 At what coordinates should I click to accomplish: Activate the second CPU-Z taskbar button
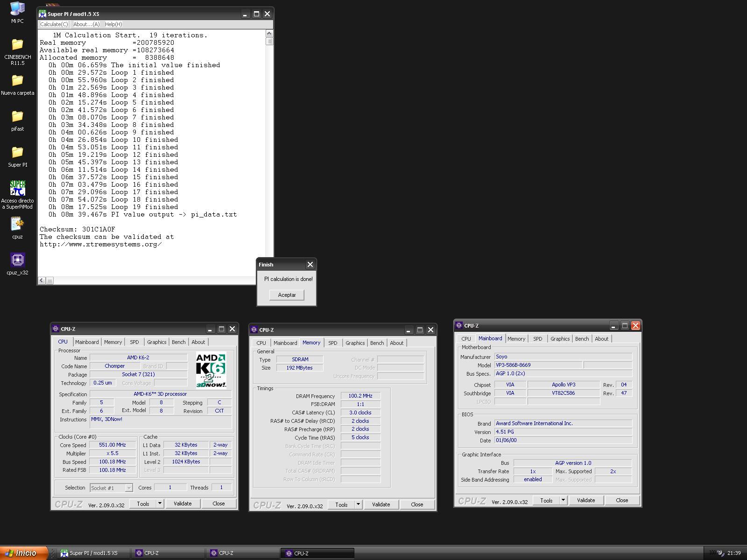[243, 553]
